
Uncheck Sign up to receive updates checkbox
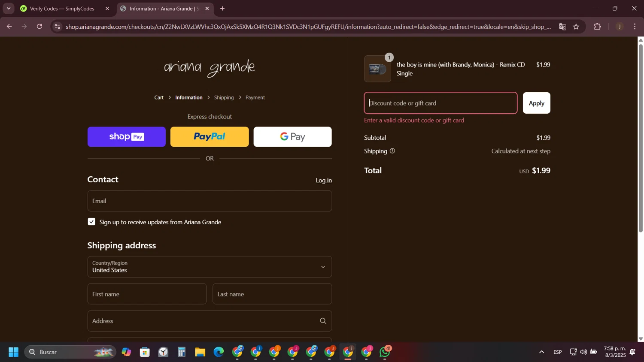click(x=91, y=222)
